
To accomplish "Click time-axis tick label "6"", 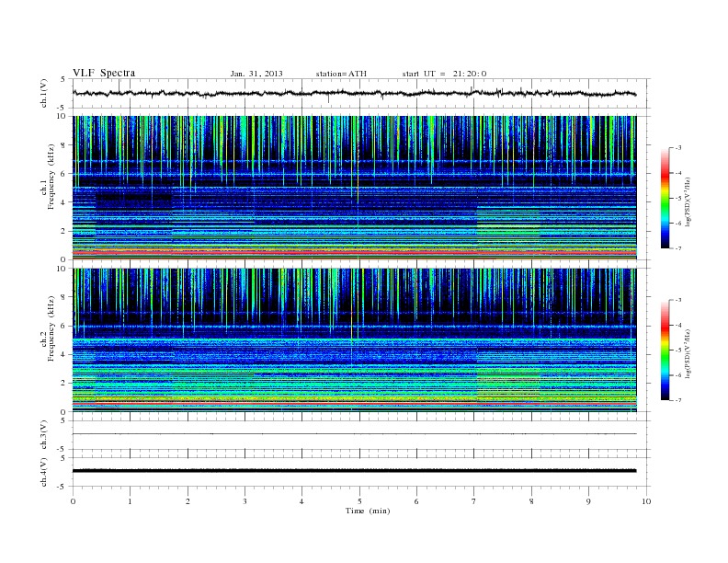I will coord(416,501).
